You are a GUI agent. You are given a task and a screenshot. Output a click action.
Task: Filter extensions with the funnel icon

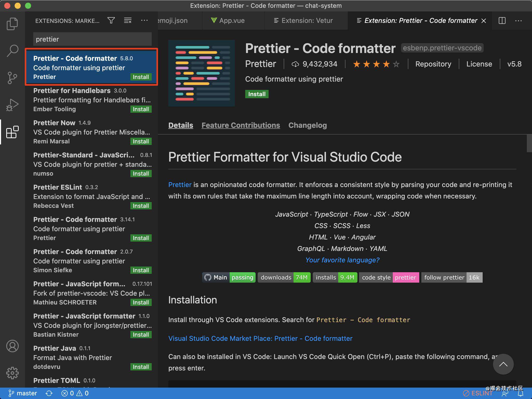point(111,21)
